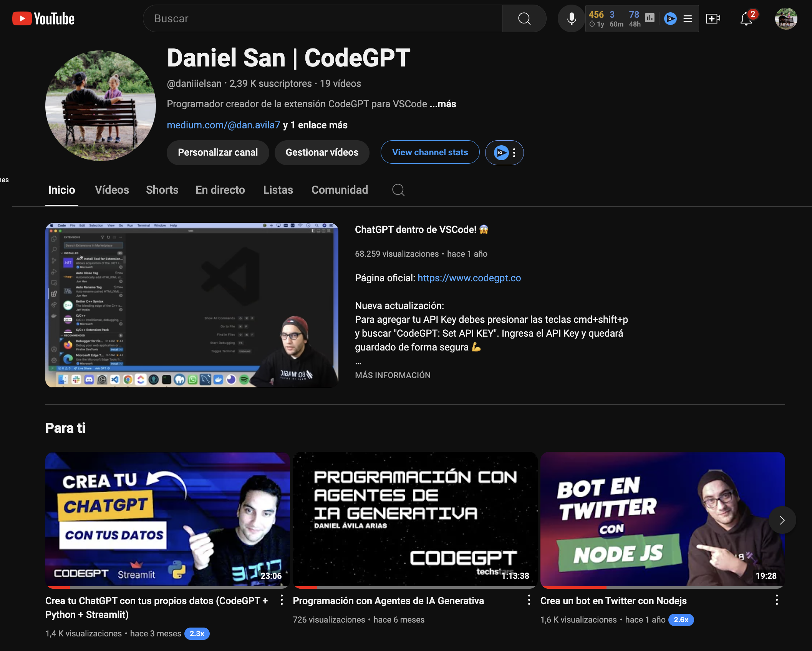The width and height of the screenshot is (812, 651).
Task: Open the Crea tu ChatGPT thumbnail
Action: click(167, 519)
